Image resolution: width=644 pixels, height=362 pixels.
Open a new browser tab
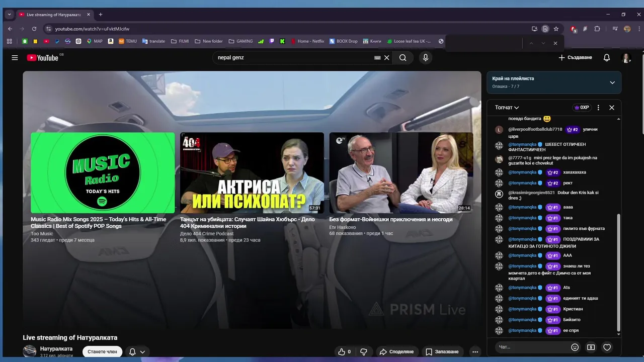coord(101,15)
